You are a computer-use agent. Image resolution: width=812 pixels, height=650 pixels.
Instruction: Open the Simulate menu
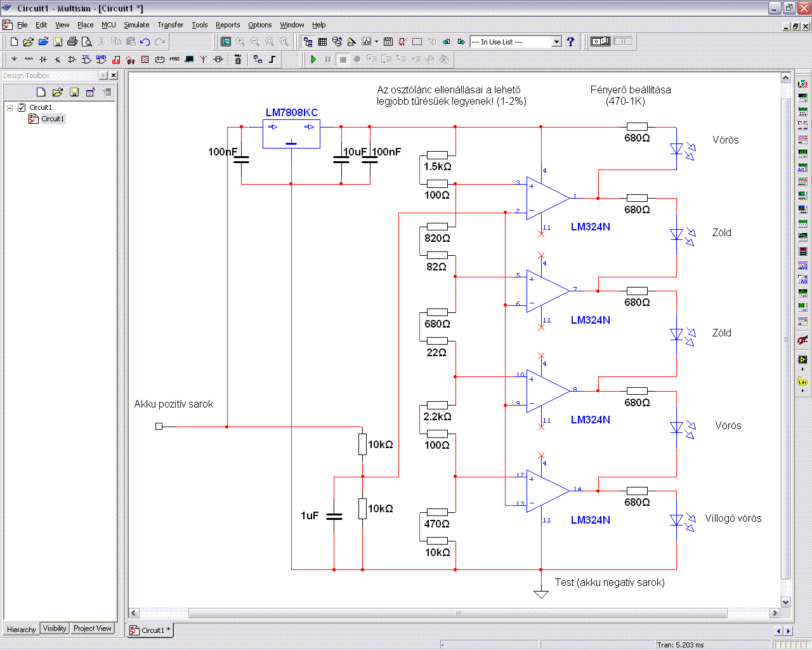point(136,25)
